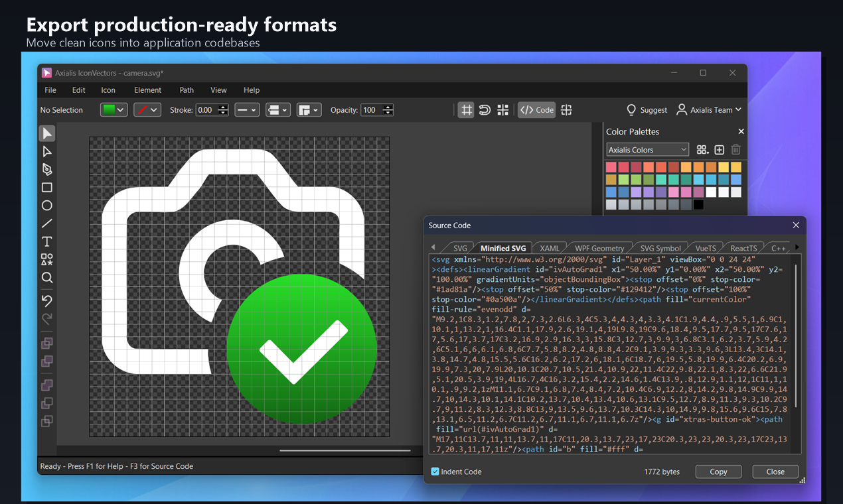Click the purple Axialis IconVectors app logo
Screen dimensions: 843x504
pos(46,73)
